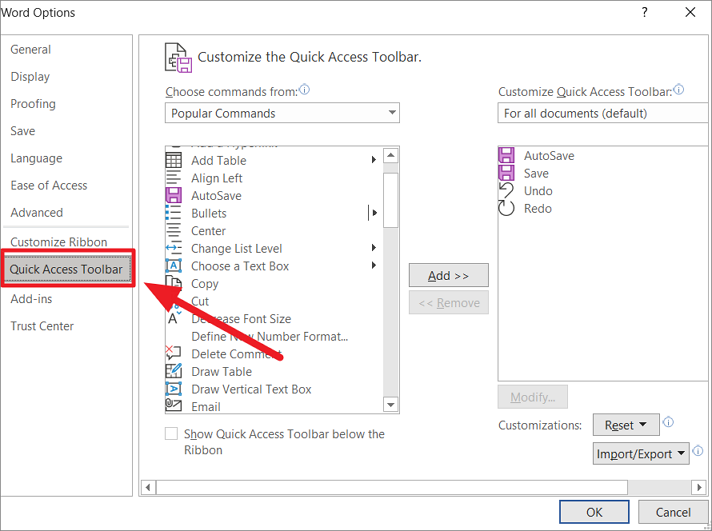Select Copy in the commands list
Screen dimensions: 712x531
click(x=204, y=283)
